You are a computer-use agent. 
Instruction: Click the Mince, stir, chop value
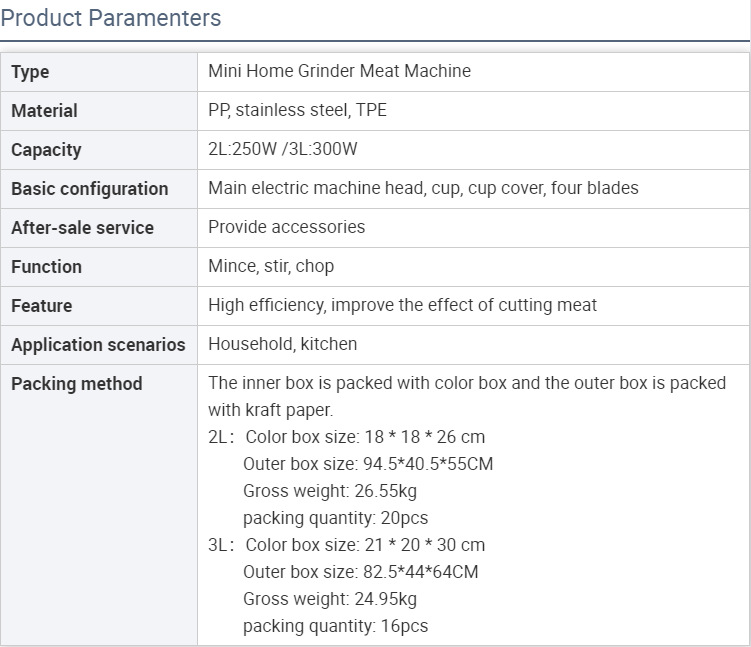tap(271, 266)
